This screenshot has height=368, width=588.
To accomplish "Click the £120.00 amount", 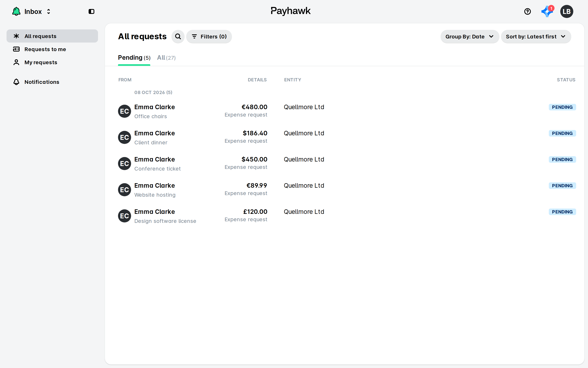I will tap(255, 212).
